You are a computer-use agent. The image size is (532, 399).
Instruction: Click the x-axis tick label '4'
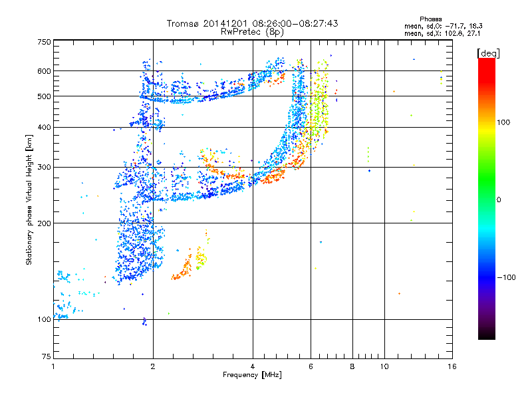click(x=253, y=366)
